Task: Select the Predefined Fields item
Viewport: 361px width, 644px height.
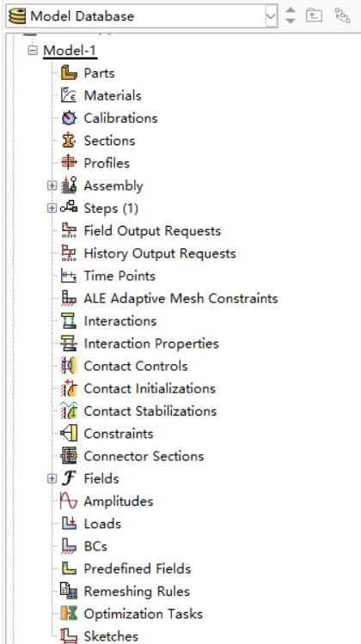Action: [138, 568]
